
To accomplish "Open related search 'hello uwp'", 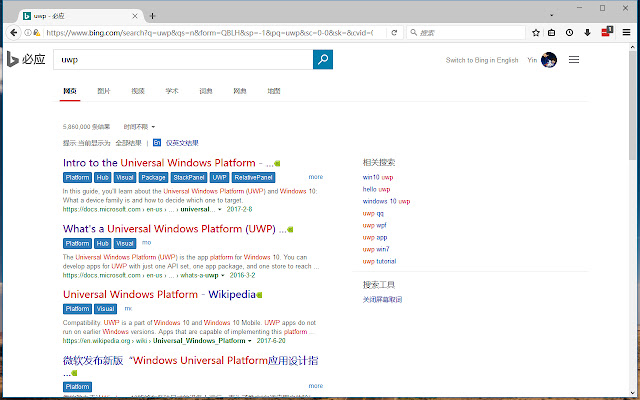I will pos(376,189).
